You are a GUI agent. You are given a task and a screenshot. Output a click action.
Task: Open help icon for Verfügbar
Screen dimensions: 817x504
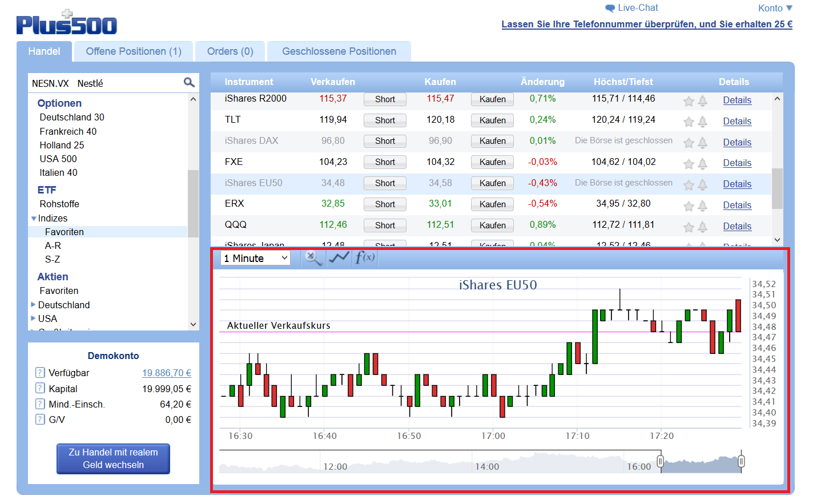pos(40,373)
